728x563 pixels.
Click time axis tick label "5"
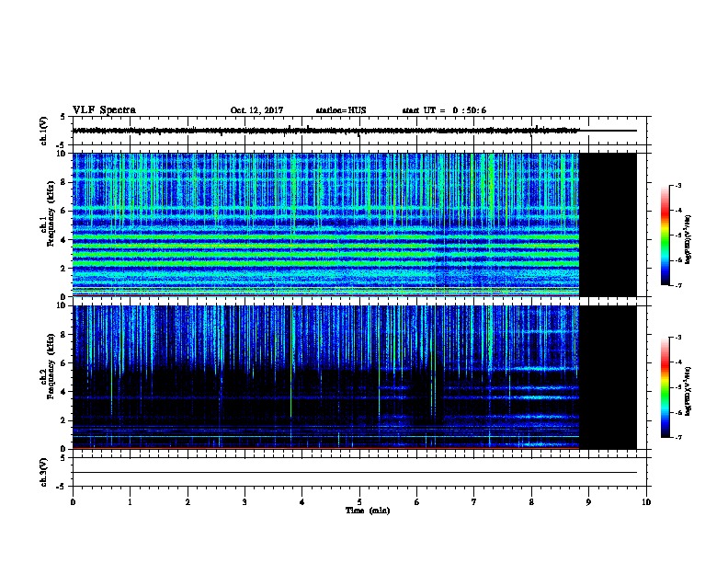point(359,502)
